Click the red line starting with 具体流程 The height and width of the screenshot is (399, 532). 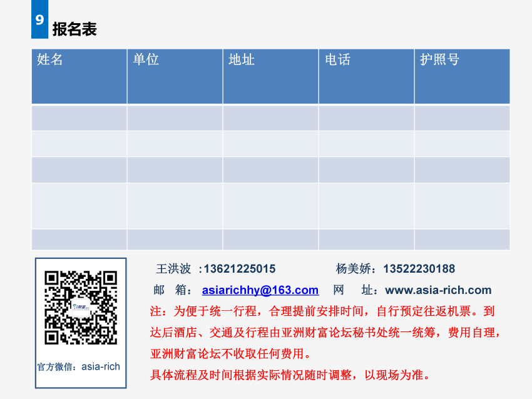coord(290,375)
